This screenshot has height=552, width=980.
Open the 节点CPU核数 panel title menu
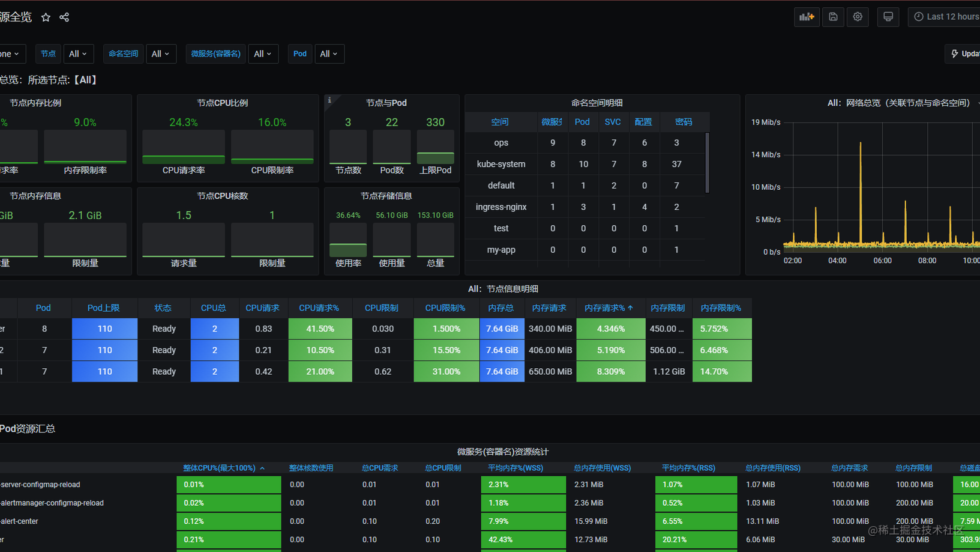[x=223, y=196]
